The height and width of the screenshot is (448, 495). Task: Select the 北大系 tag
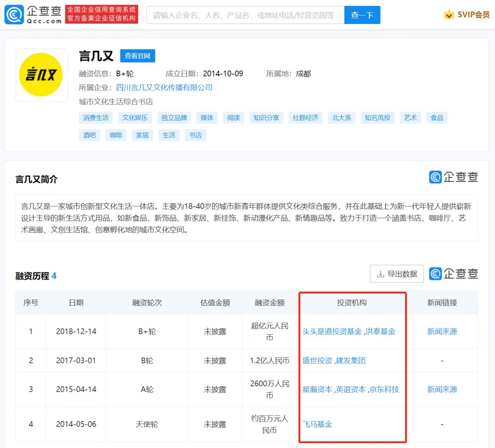pos(341,118)
